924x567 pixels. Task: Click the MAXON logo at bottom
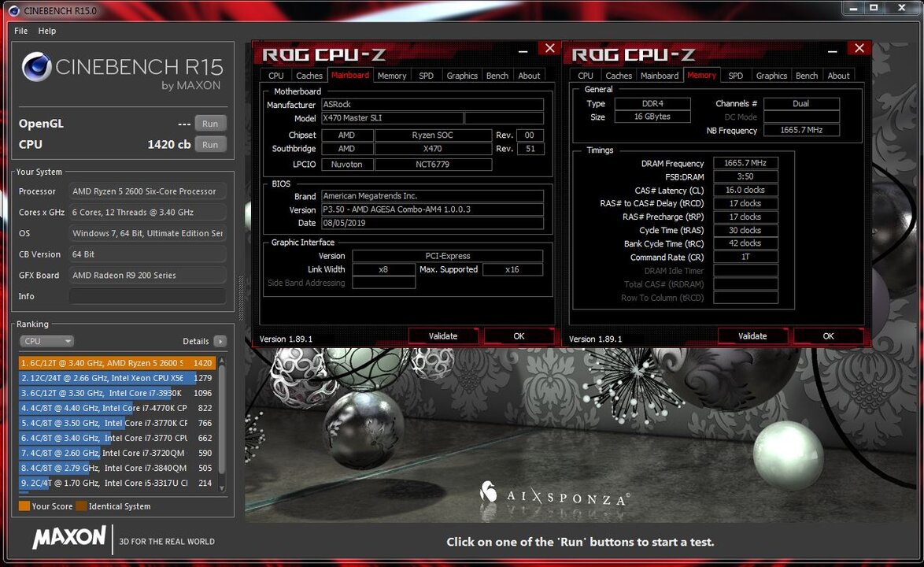pyautogui.click(x=69, y=538)
